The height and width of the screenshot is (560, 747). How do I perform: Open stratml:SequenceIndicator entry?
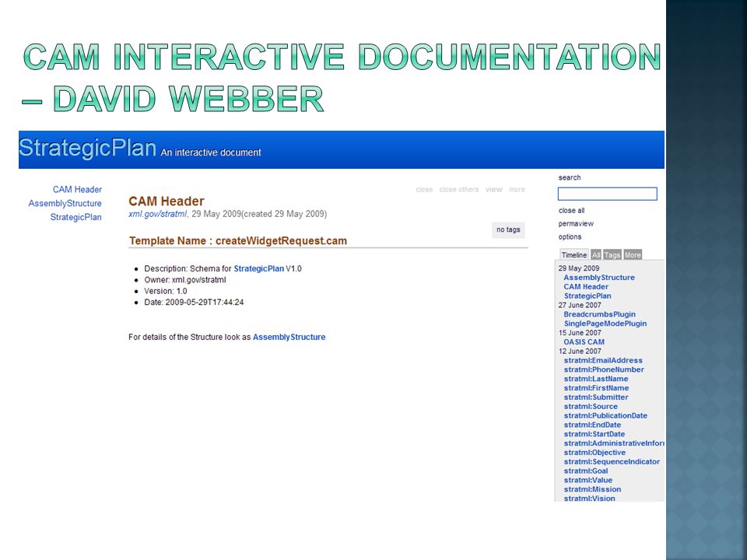(612, 462)
